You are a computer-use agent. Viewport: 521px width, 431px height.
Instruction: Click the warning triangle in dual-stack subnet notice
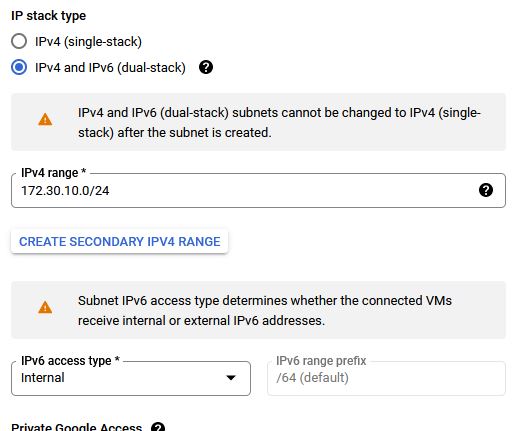pos(45,119)
